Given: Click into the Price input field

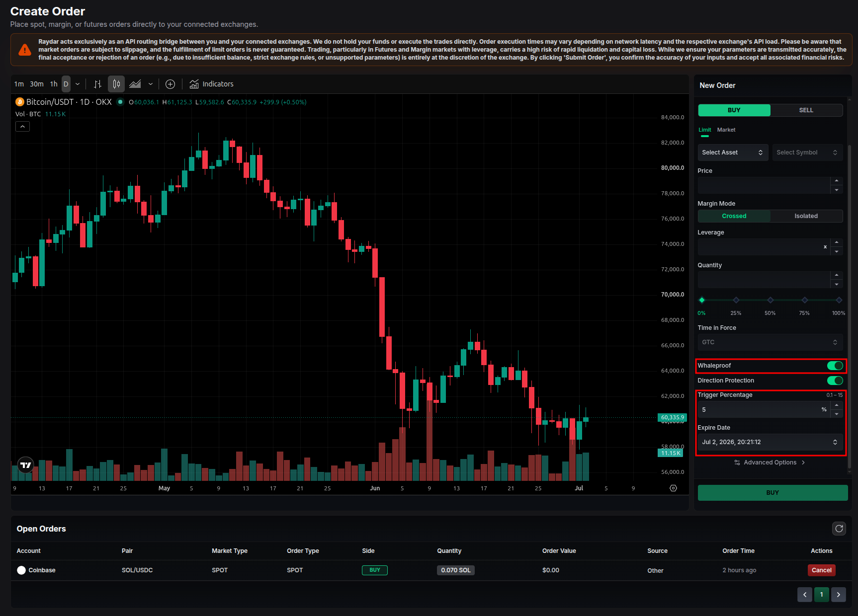Looking at the screenshot, I should click(x=764, y=185).
